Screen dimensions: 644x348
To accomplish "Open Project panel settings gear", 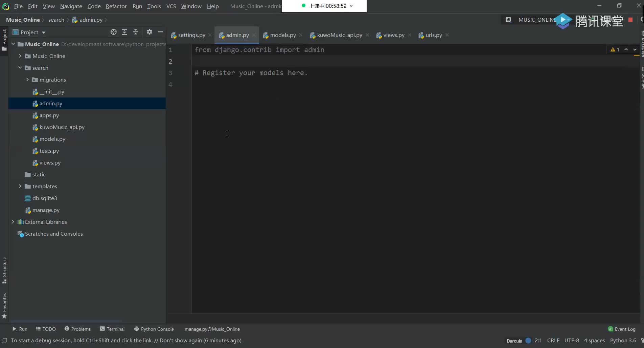I will [x=149, y=32].
